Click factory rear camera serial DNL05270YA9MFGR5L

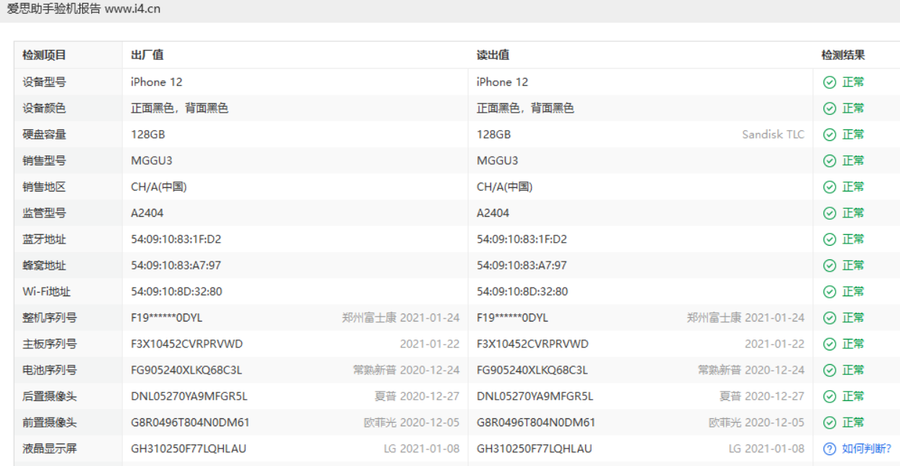189,397
